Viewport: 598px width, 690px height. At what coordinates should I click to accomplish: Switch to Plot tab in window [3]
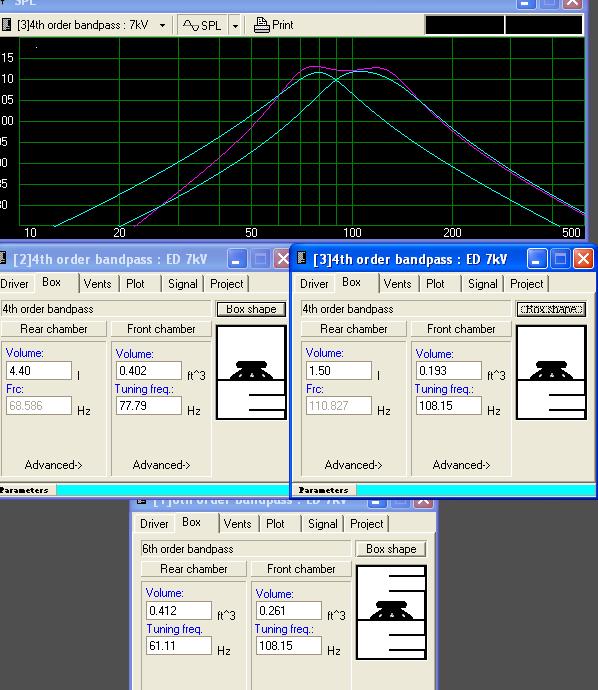pyautogui.click(x=435, y=284)
